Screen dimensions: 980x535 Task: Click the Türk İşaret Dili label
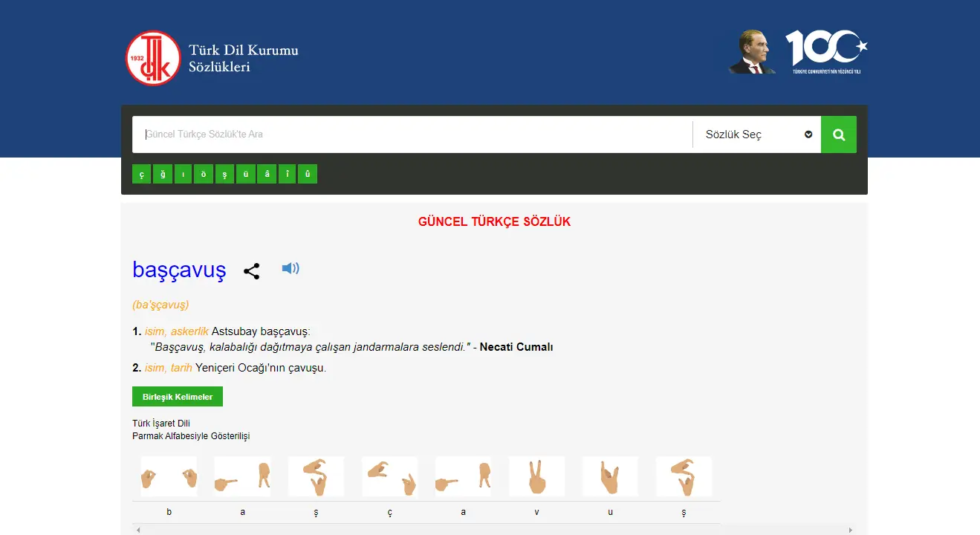(x=161, y=424)
